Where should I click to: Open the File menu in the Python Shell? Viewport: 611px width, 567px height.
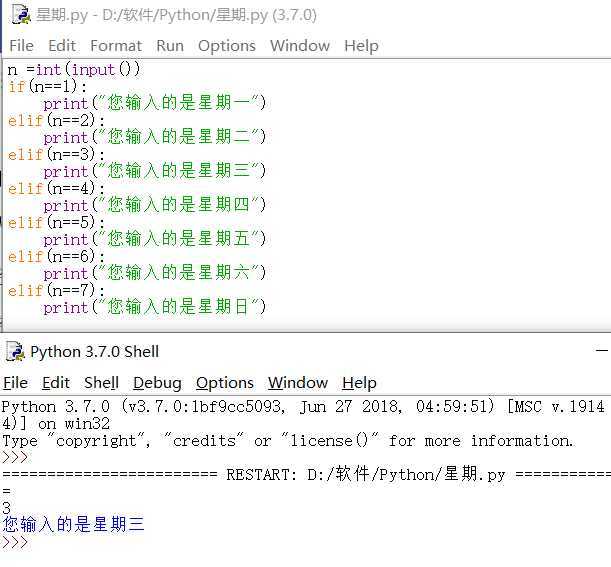15,383
